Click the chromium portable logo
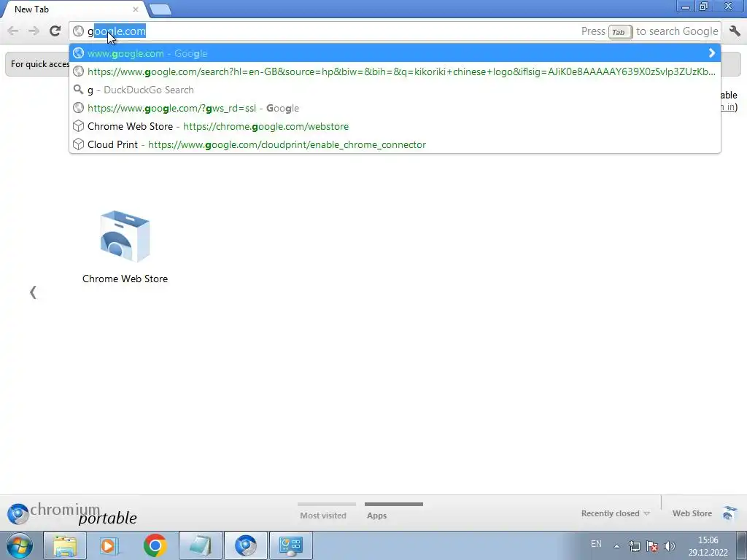This screenshot has width=747, height=560. 72,514
